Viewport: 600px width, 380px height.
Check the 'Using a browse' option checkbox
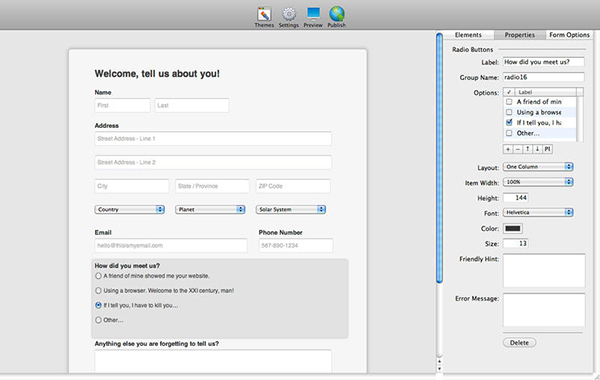(x=509, y=112)
